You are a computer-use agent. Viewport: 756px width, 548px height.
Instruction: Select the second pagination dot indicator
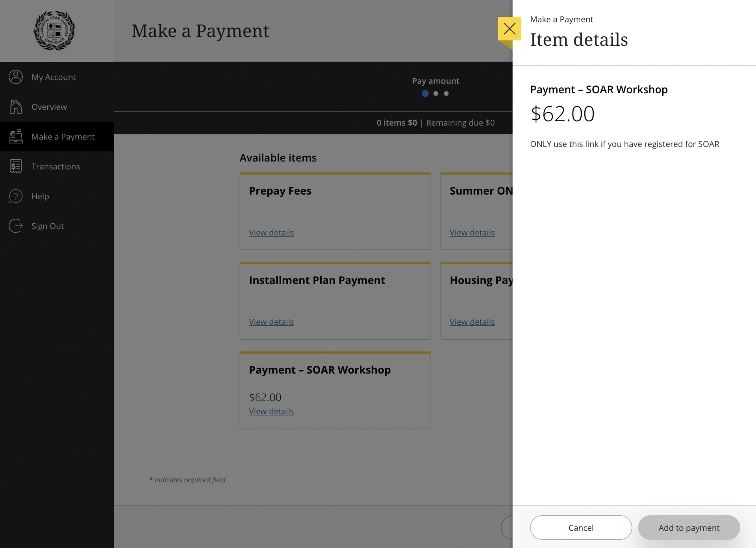click(x=436, y=93)
